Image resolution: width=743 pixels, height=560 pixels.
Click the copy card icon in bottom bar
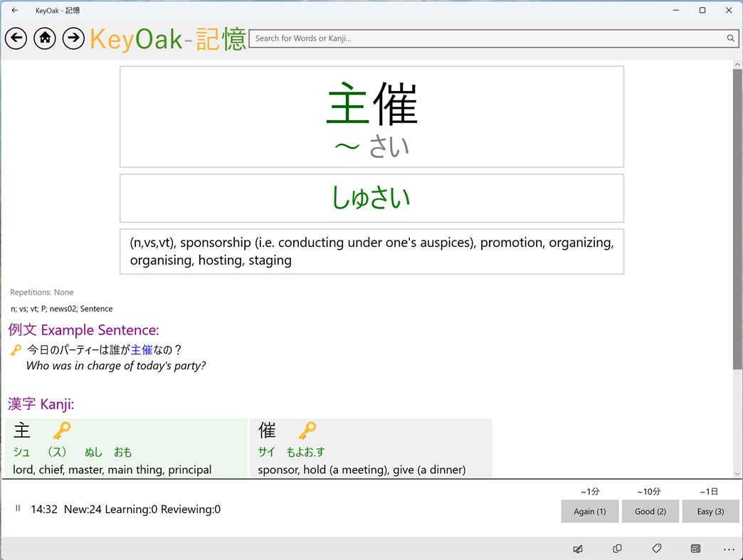coord(617,549)
